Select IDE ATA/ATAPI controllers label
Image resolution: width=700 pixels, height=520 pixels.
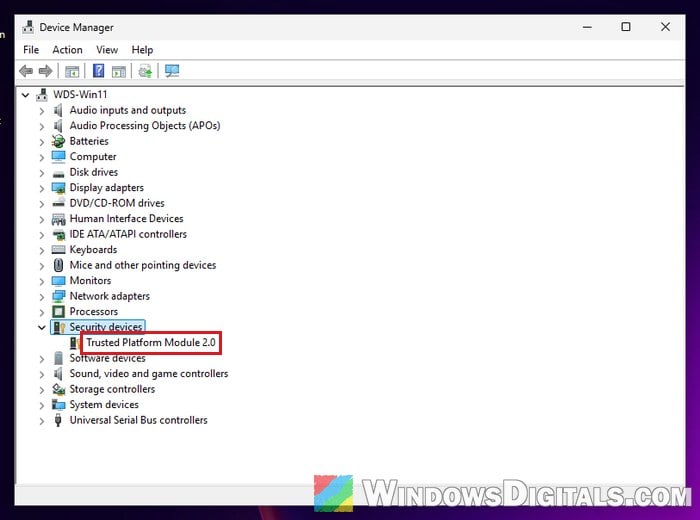click(128, 234)
